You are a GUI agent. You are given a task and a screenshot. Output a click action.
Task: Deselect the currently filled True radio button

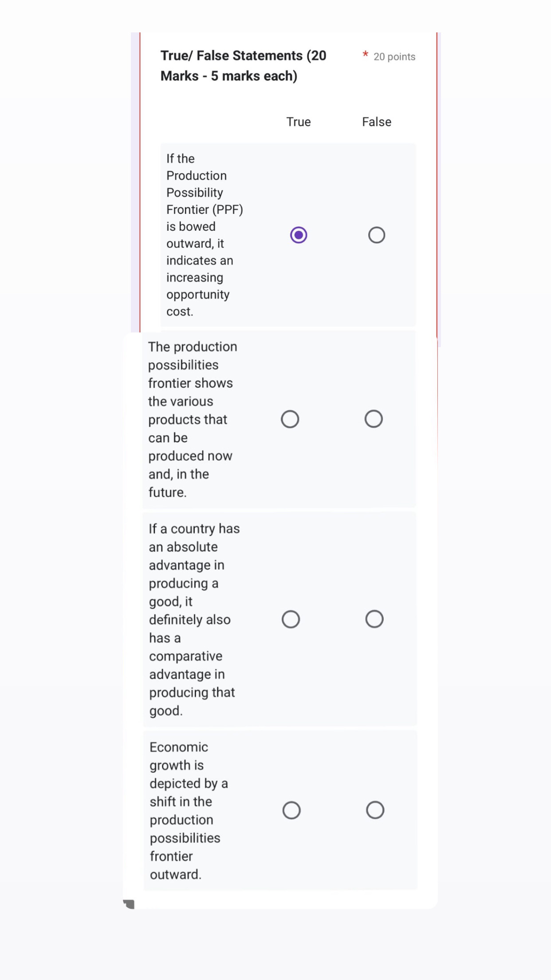299,235
